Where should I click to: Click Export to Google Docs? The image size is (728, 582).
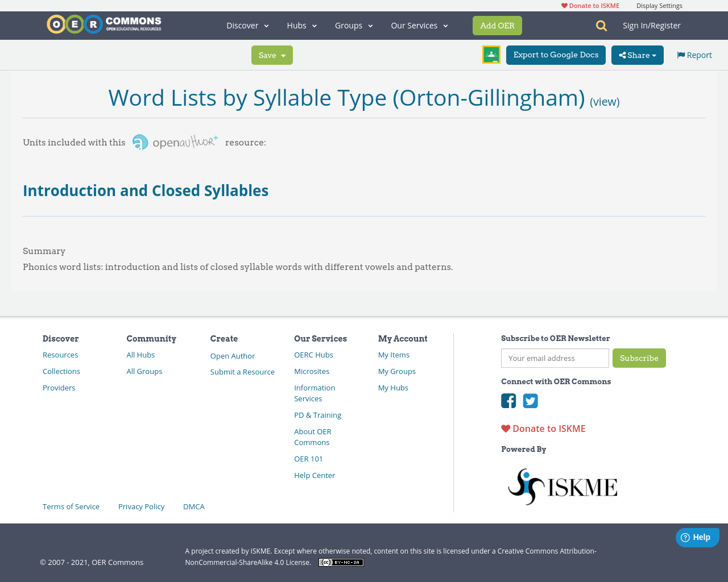pyautogui.click(x=556, y=55)
